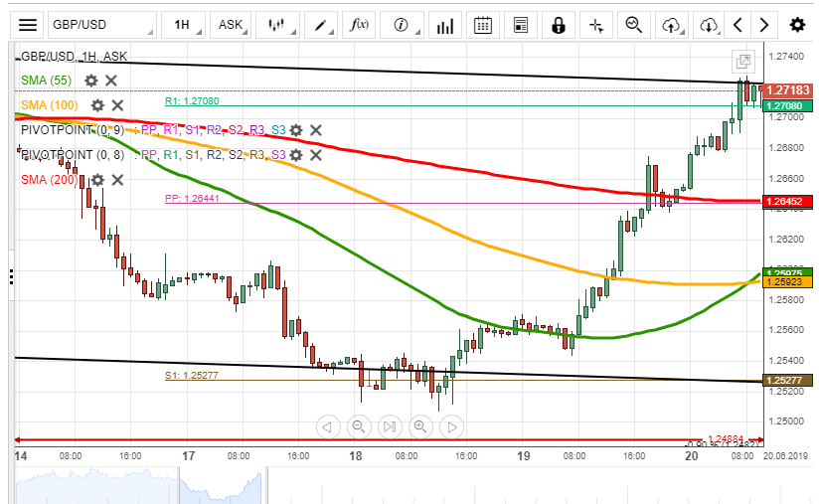This screenshot has width=819, height=504.
Task: Go forward with the right arrow
Action: pos(764,25)
